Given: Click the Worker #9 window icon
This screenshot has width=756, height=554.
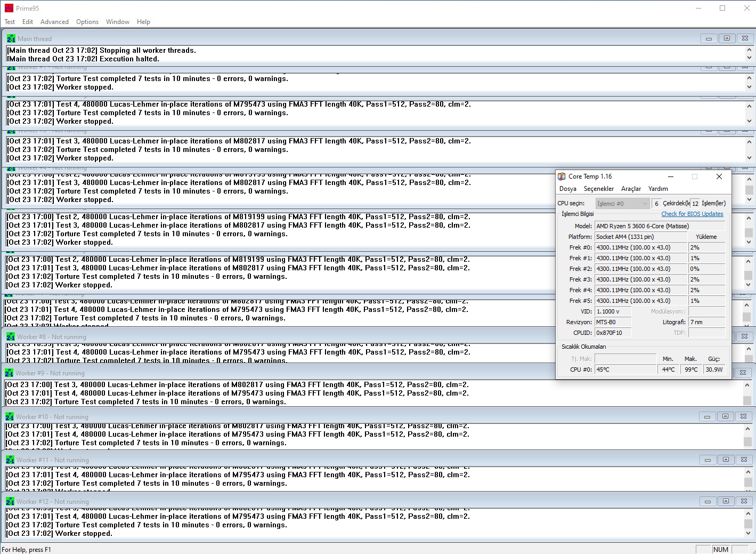Looking at the screenshot, I should point(9,373).
